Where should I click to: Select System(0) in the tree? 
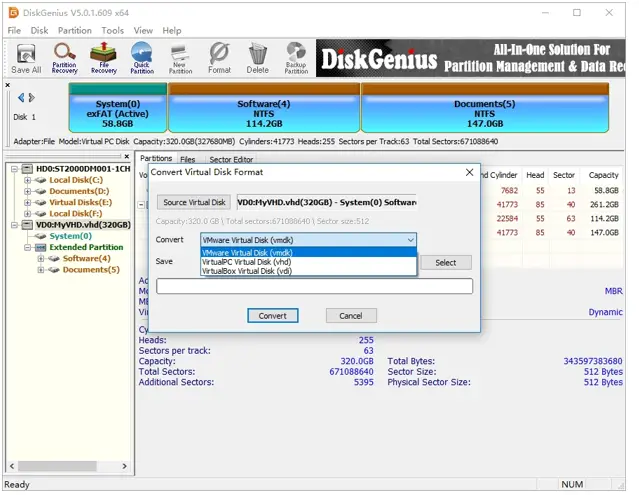[x=71, y=236]
